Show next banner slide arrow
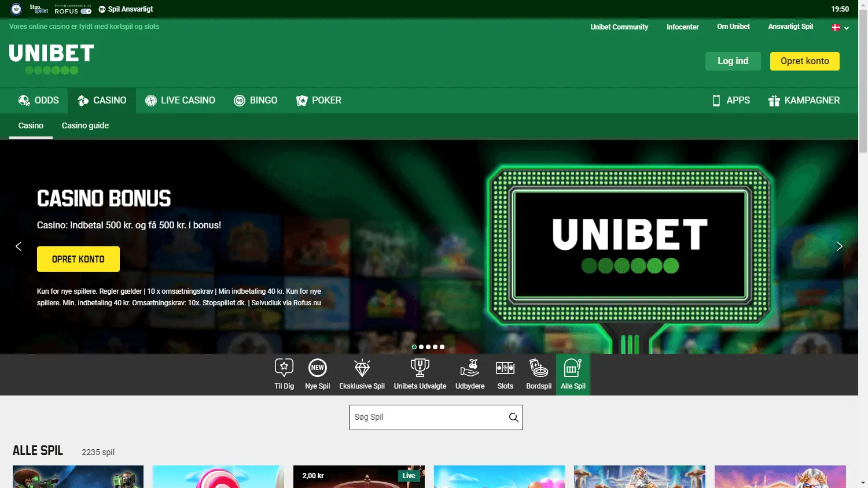Image resolution: width=868 pixels, height=488 pixels. [839, 246]
